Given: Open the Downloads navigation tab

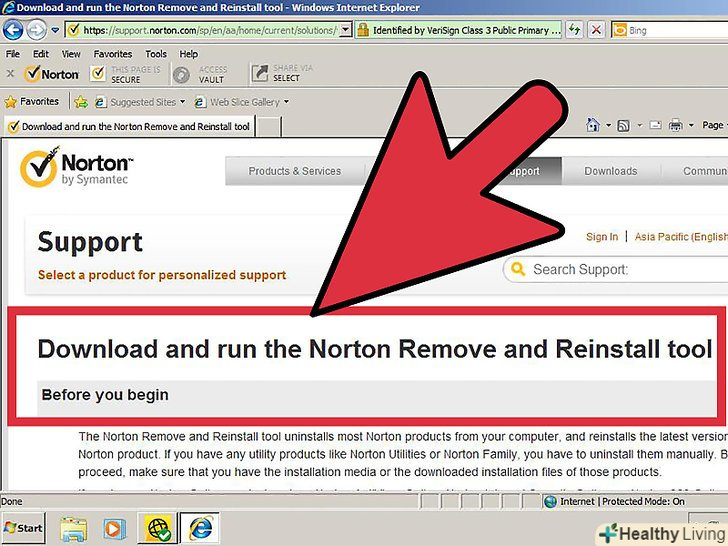Looking at the screenshot, I should tap(611, 171).
